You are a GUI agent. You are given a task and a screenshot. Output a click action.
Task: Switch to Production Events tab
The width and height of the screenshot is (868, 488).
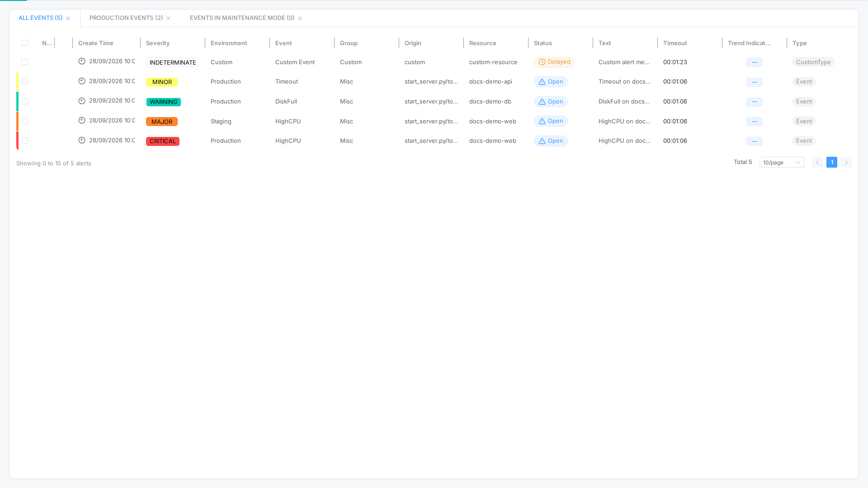(126, 18)
